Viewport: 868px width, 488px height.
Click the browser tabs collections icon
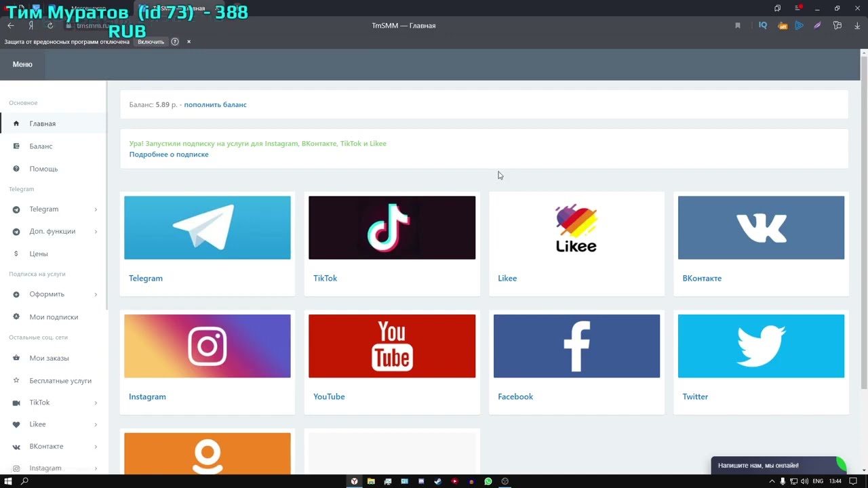pos(778,8)
